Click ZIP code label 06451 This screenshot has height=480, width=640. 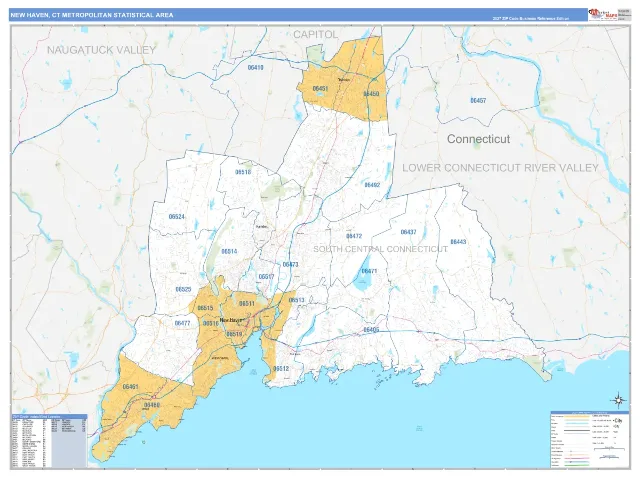pyautogui.click(x=320, y=89)
